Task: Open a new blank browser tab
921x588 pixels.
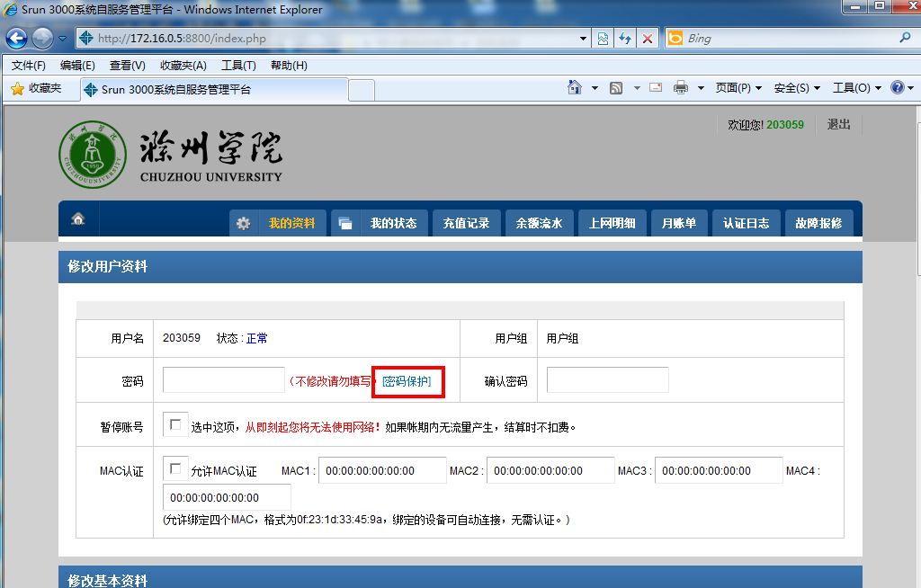Action: 362,91
